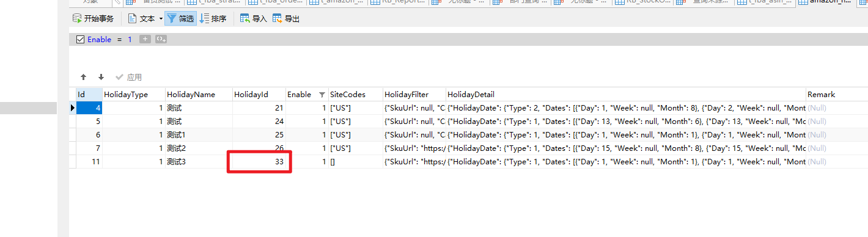The width and height of the screenshot is (868, 237).
Task: Click the funnel icon in Enable column header
Action: click(x=322, y=95)
